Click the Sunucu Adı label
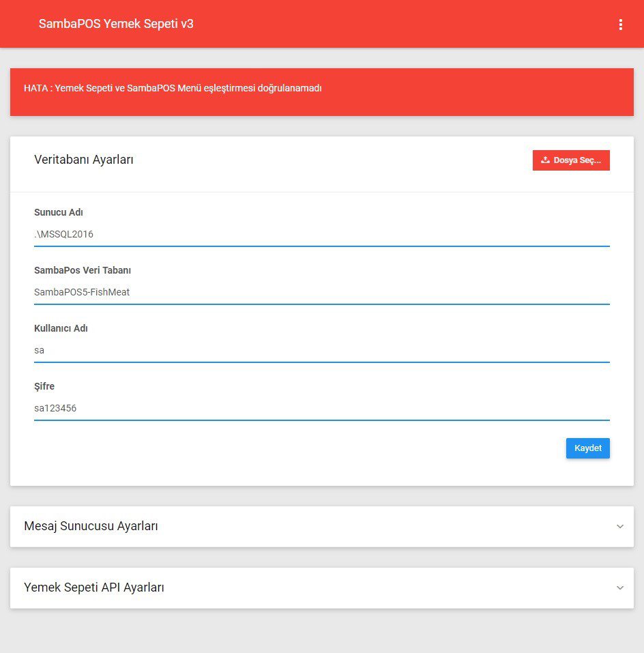644x653 pixels. point(59,212)
